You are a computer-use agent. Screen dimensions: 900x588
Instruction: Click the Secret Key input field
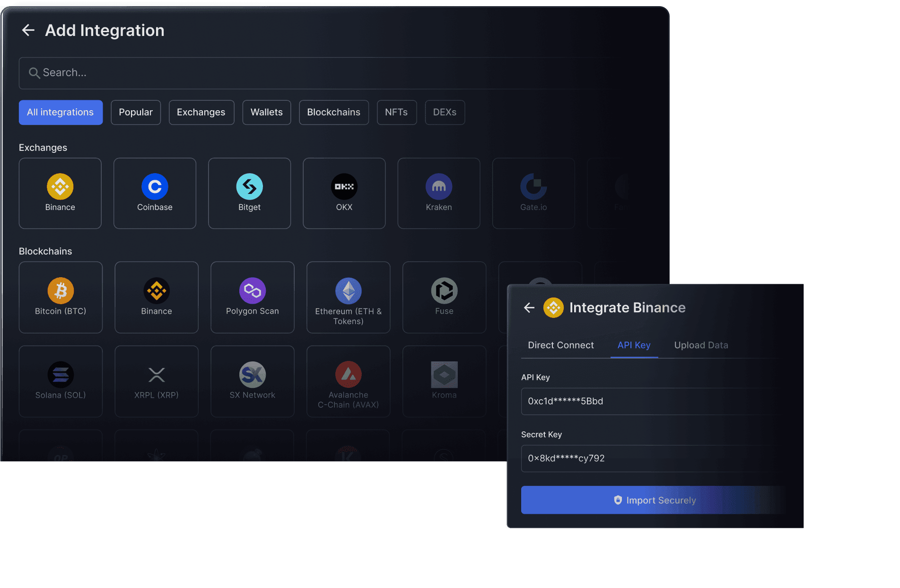tap(654, 459)
